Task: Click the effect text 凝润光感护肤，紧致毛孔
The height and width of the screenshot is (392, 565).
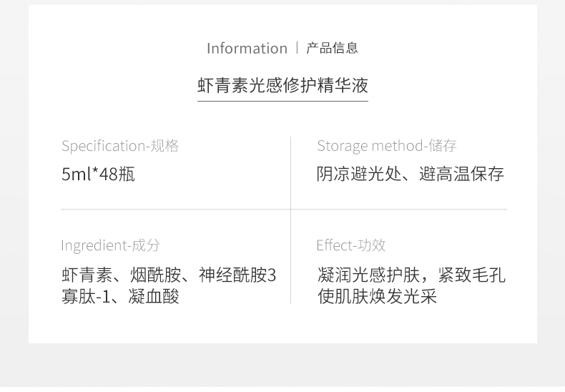Action: click(411, 275)
